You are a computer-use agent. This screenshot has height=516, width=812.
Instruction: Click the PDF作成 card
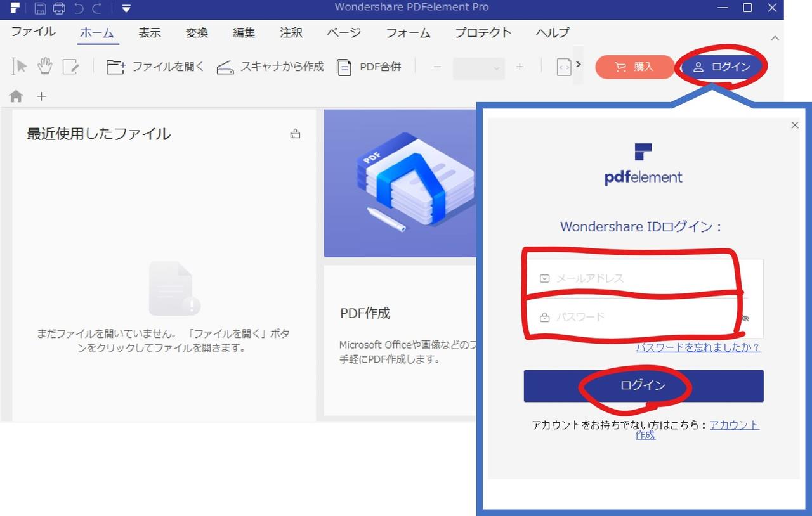point(400,340)
